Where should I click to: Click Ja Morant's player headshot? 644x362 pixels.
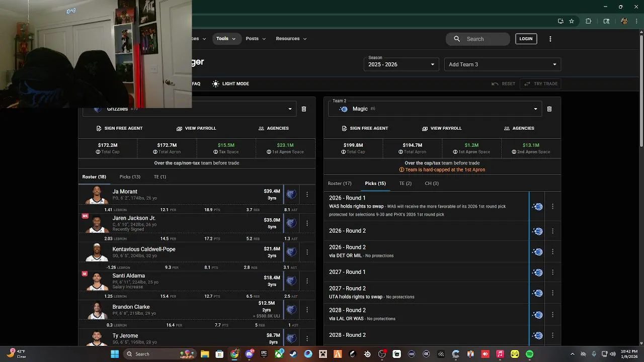point(97,195)
